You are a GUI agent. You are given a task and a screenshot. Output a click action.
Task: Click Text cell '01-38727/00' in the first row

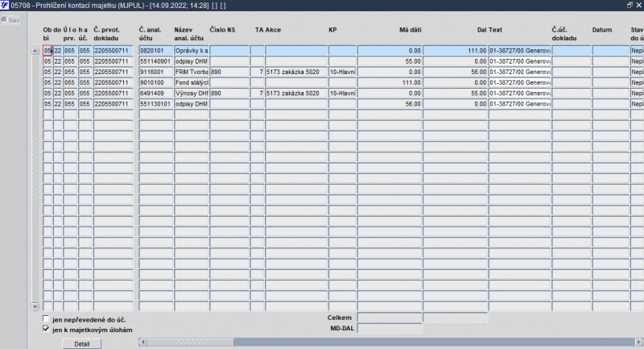tap(519, 51)
